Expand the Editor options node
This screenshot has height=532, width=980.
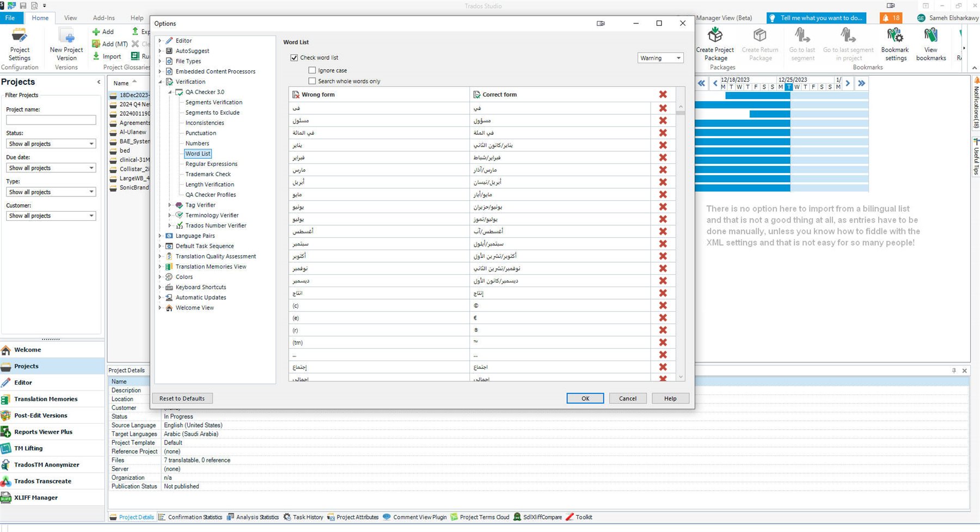coord(160,41)
